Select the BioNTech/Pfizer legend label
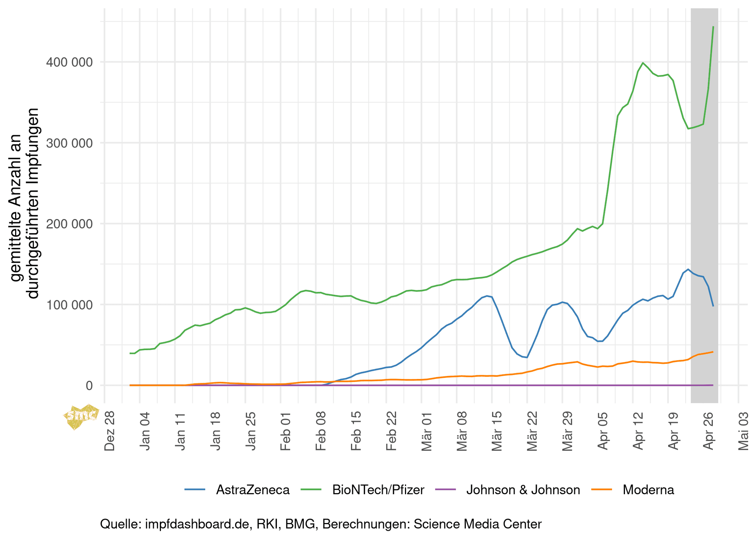The height and width of the screenshot is (540, 756). 378,490
